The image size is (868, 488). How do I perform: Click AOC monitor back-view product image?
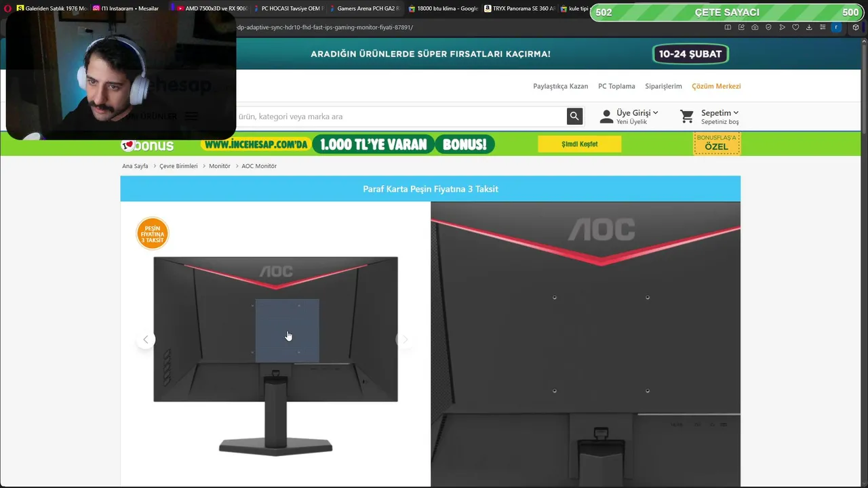(275, 356)
